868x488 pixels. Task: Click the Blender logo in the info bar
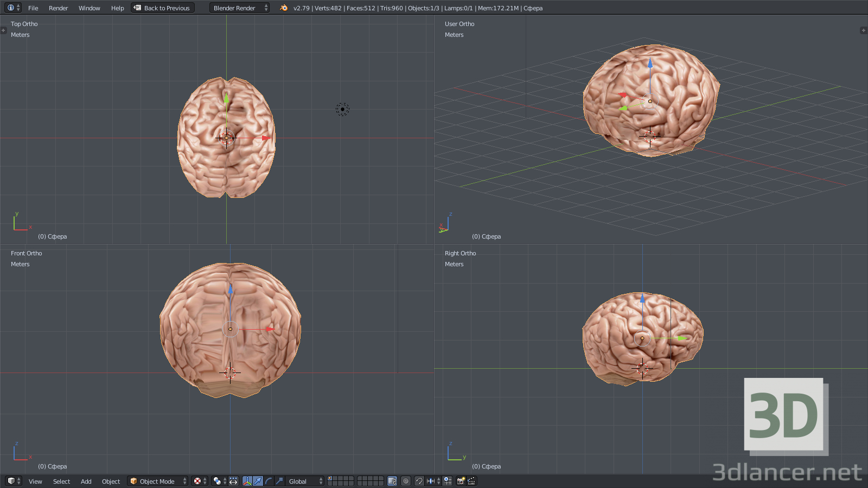point(283,8)
